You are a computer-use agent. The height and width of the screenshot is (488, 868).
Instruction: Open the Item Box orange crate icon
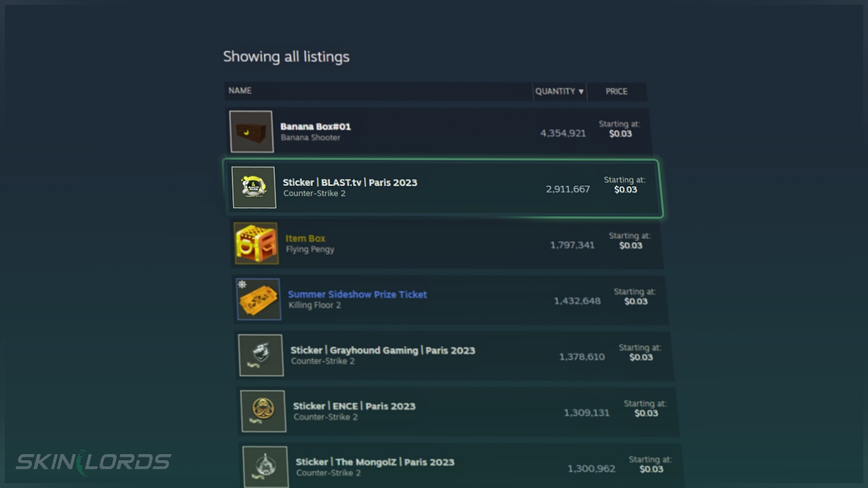tap(256, 243)
